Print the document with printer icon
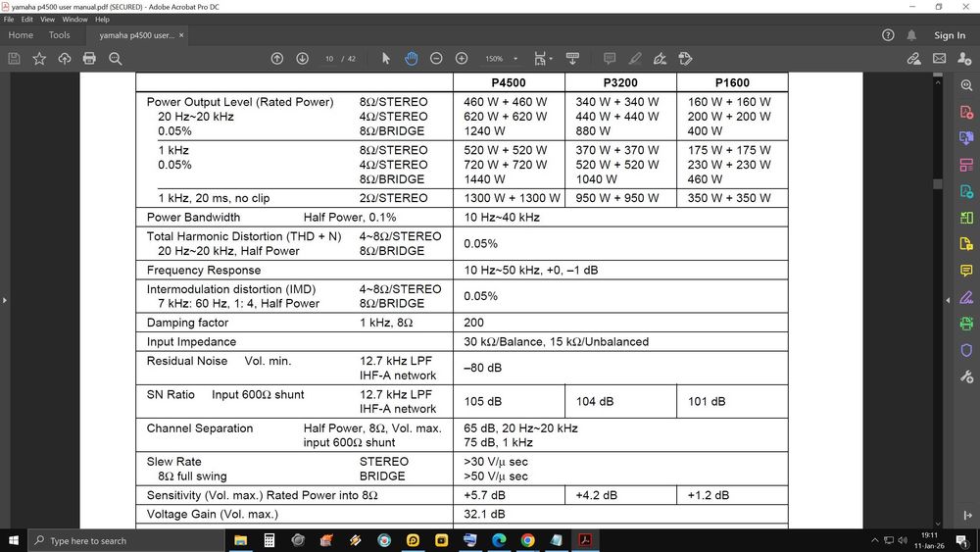This screenshot has width=980, height=552. (x=89, y=59)
